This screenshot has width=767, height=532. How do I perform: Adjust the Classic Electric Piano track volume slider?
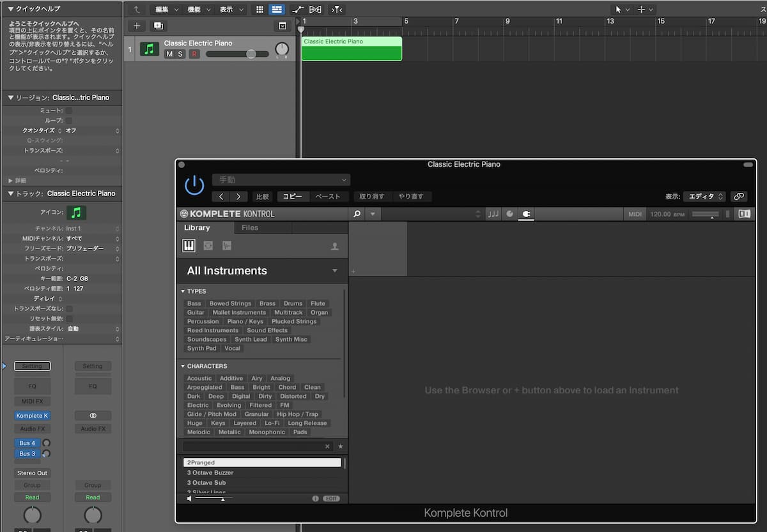pyautogui.click(x=236, y=54)
